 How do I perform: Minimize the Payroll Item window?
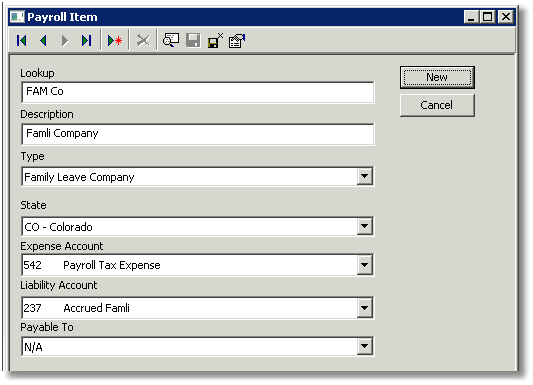point(471,17)
